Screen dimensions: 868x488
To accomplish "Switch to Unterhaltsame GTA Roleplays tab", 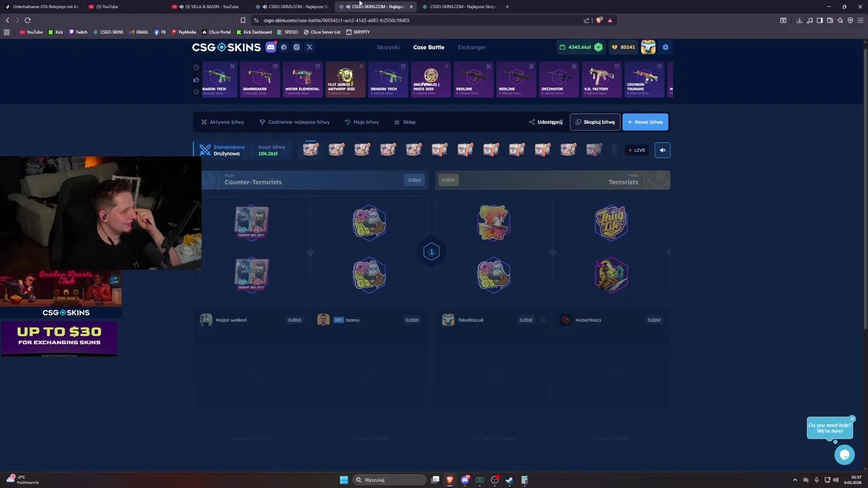I will tap(42, 7).
